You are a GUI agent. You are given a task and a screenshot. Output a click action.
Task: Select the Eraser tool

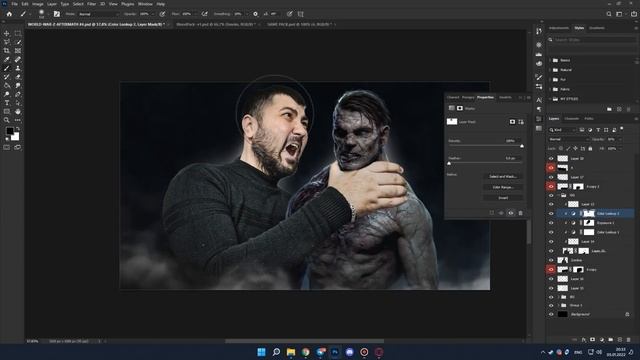18,77
